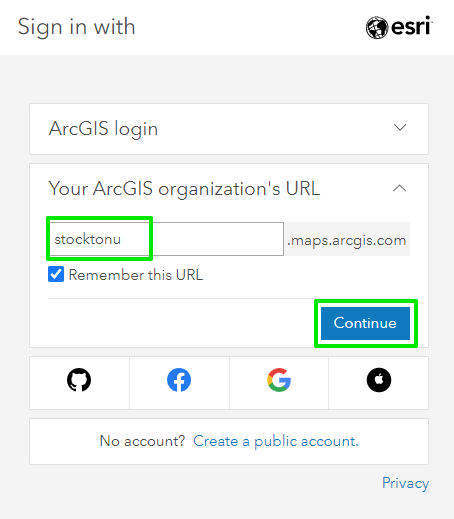The image size is (454, 519).
Task: Use the Apple login icon
Action: tap(379, 380)
